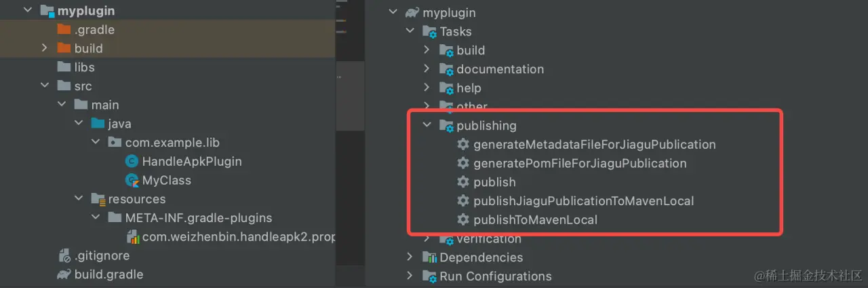This screenshot has width=868, height=288.
Task: Collapse the resources folder
Action: [x=79, y=199]
